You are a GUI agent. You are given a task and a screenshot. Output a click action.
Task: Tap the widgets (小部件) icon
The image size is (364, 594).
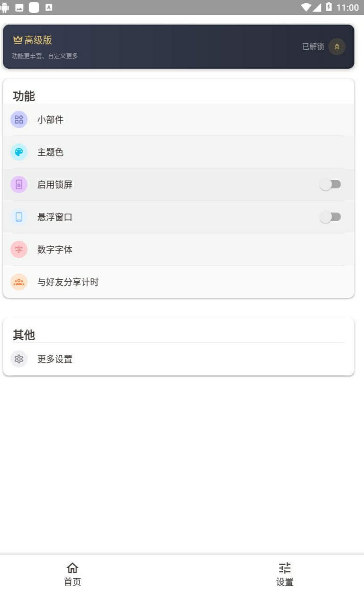[x=19, y=120]
